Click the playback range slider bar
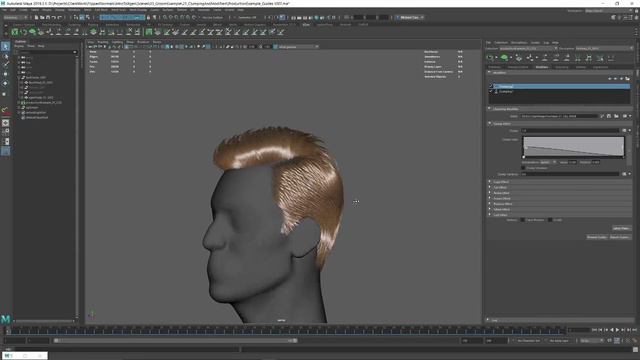 [x=176, y=340]
